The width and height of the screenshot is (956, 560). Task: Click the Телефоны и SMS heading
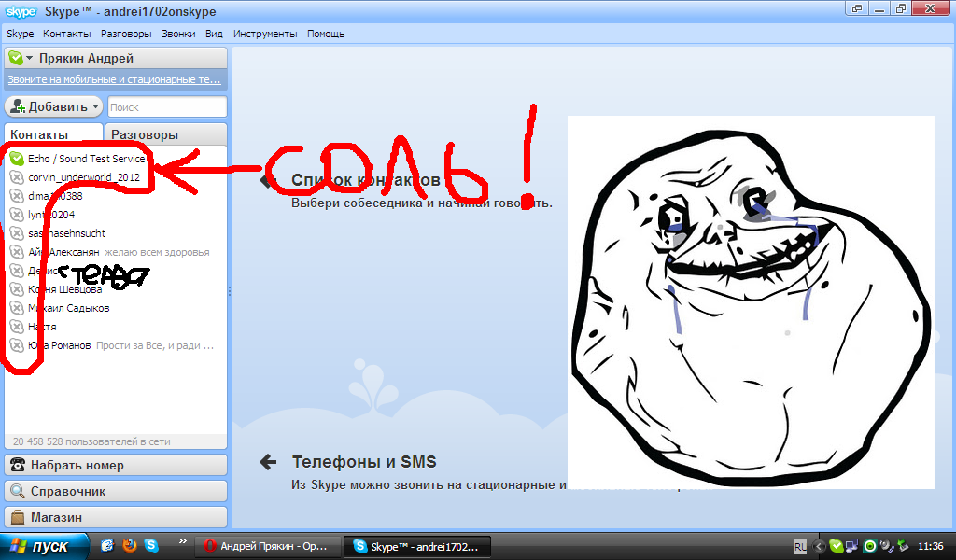point(364,462)
